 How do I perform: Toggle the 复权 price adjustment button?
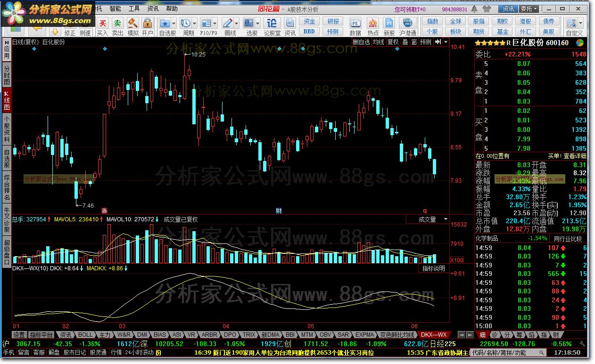coord(393,42)
